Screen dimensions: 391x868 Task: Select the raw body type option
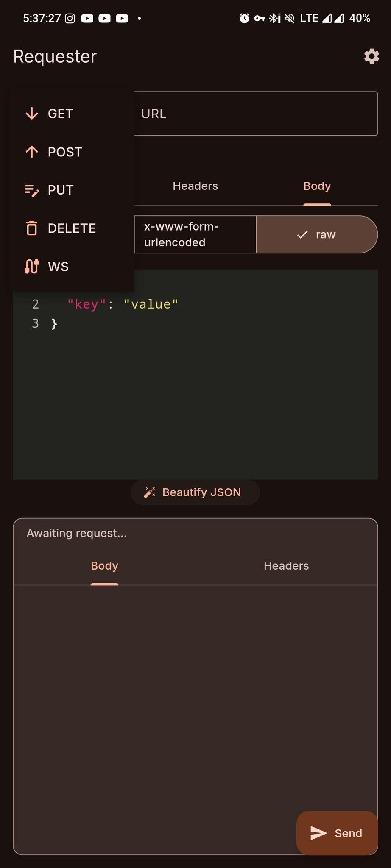coord(317,234)
